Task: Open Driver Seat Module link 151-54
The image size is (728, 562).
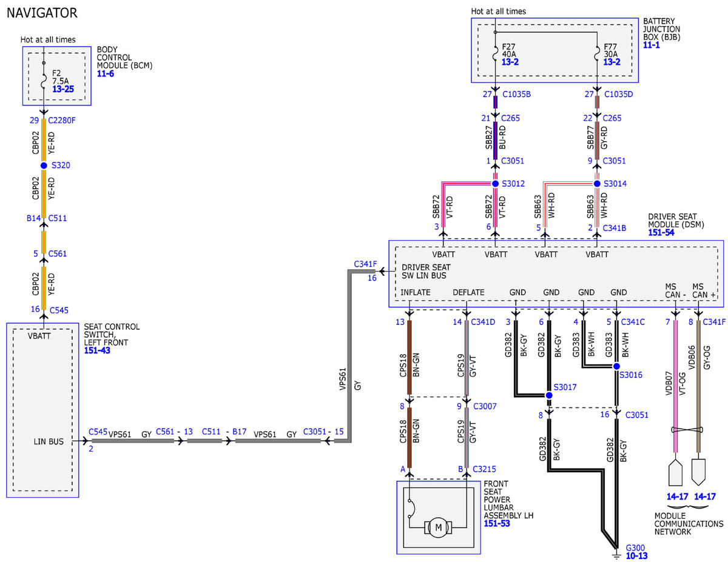Action: pyautogui.click(x=661, y=232)
